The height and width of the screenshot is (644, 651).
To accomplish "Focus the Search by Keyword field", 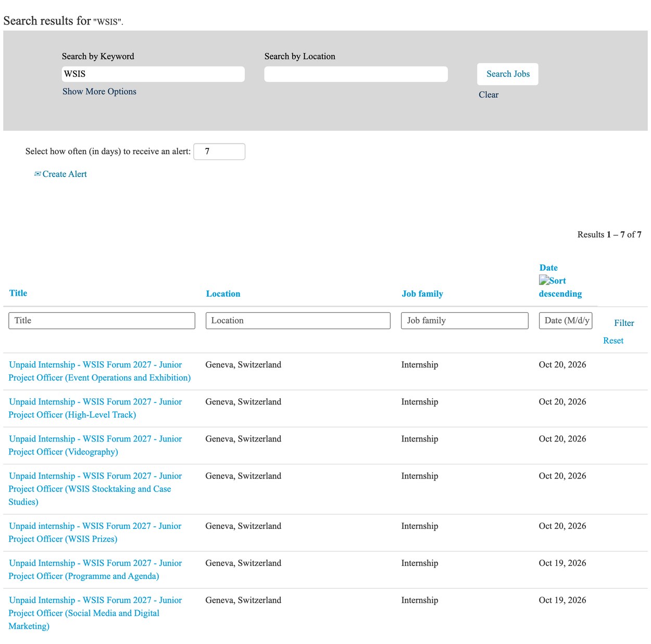I will pyautogui.click(x=153, y=74).
